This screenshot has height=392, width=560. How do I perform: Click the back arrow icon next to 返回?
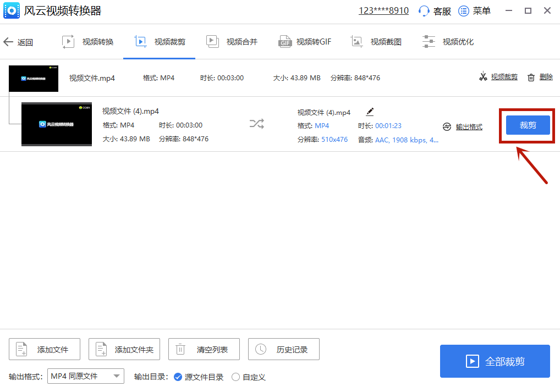pyautogui.click(x=8, y=42)
